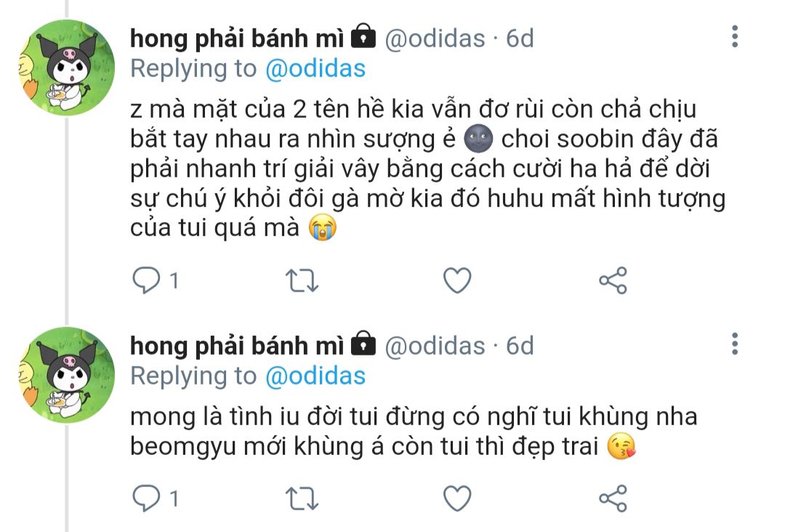Open profile name on first tweet

tap(237, 39)
